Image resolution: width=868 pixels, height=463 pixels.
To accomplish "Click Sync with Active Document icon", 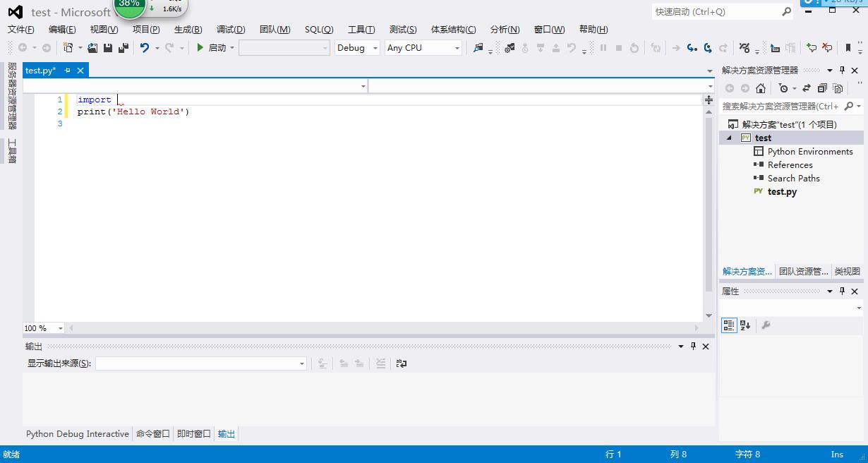I will pyautogui.click(x=807, y=89).
